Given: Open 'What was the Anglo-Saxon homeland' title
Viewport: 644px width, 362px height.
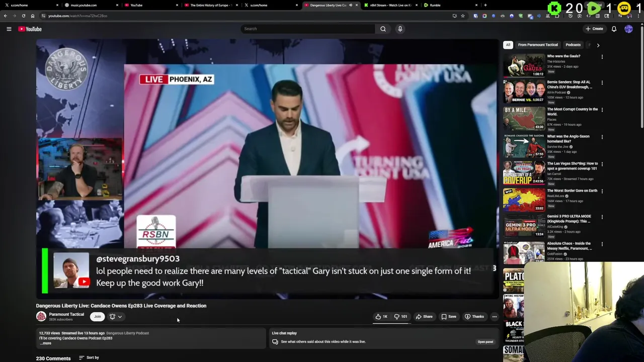Looking at the screenshot, I should click(x=568, y=139).
